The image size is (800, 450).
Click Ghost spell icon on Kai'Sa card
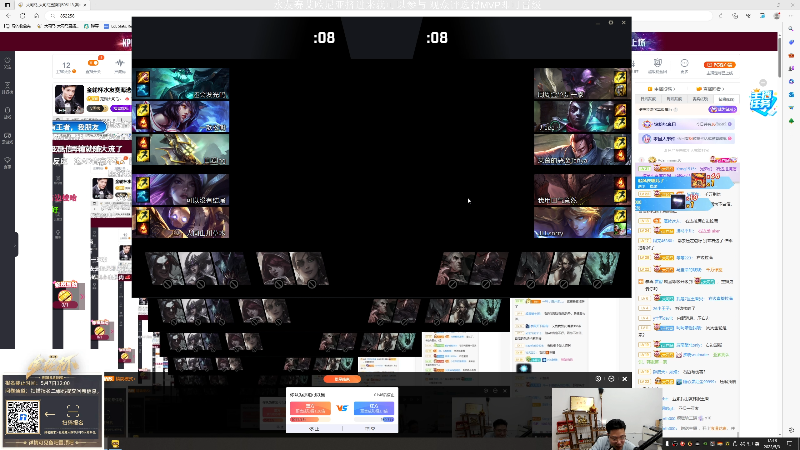(x=142, y=195)
